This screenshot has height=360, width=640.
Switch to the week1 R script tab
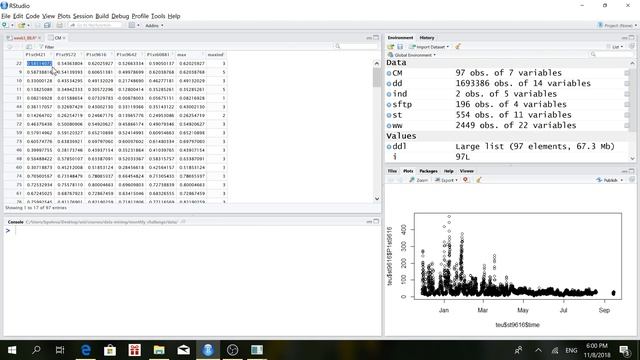tap(25, 38)
